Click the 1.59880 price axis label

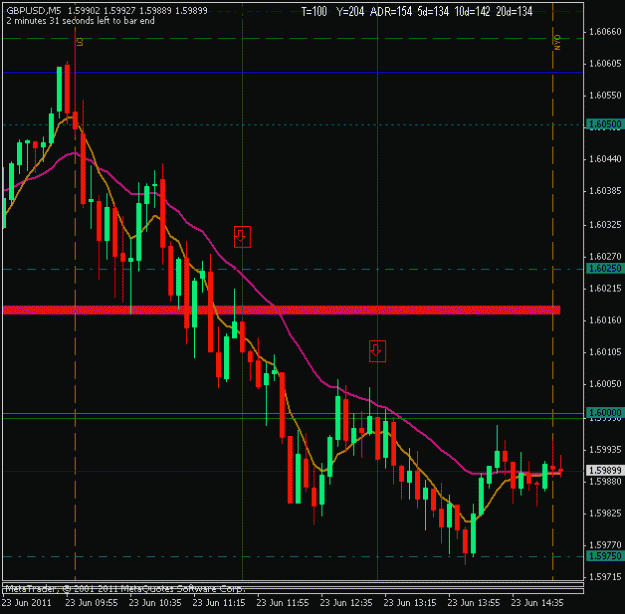click(605, 482)
